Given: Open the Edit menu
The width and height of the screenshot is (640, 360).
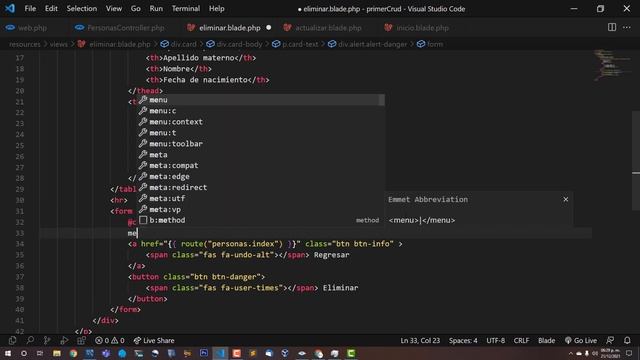Looking at the screenshot, I should click(51, 9).
